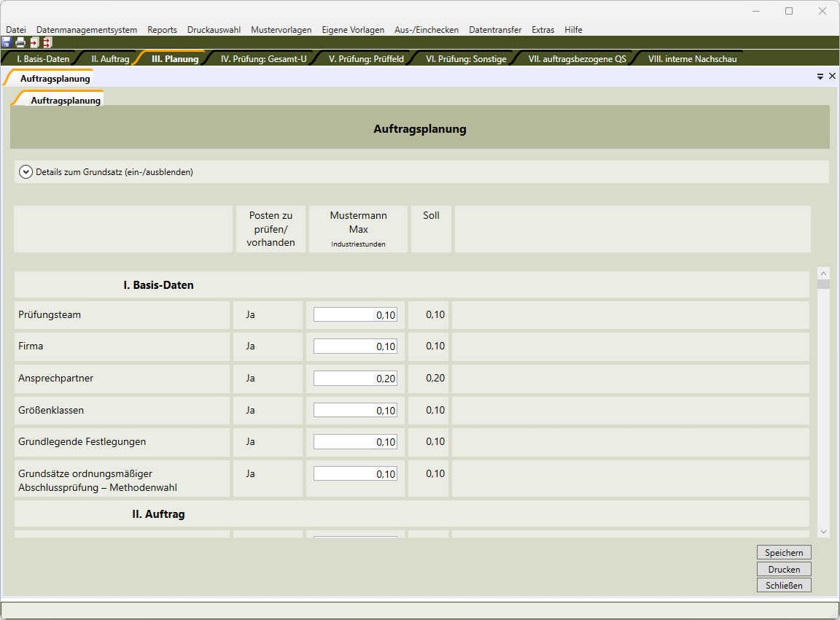Go to VIII. interne Nachschau tab
The image size is (840, 620).
692,59
